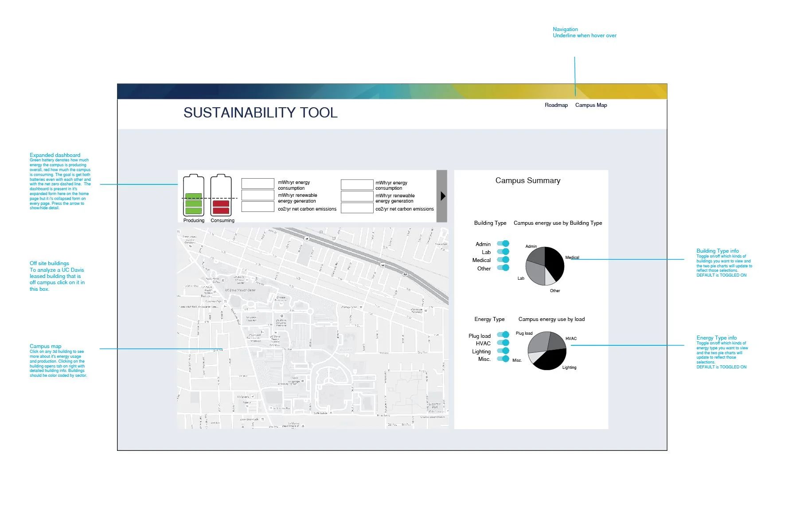This screenshot has width=812, height=520.
Task: Toggle the Admin building type switch
Action: [x=503, y=243]
